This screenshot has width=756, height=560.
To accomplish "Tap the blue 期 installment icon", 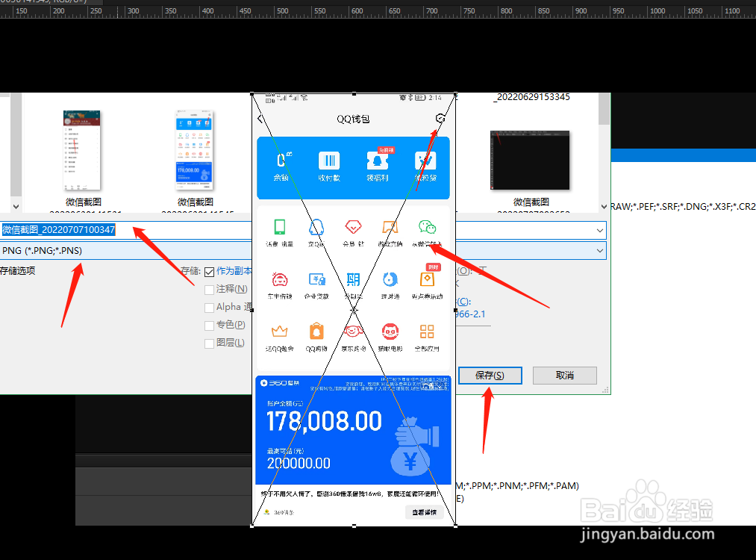I will click(x=354, y=279).
